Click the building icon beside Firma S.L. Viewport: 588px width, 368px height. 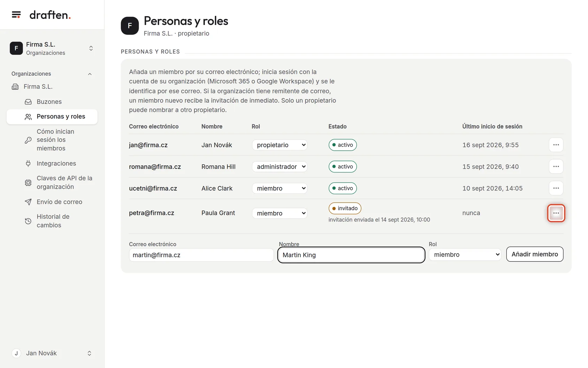[x=15, y=87]
